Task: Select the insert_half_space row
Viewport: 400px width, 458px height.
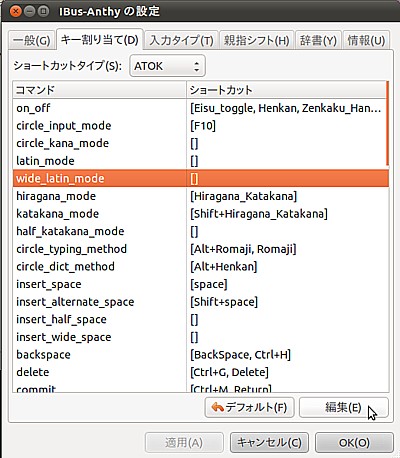Action: tap(201, 320)
